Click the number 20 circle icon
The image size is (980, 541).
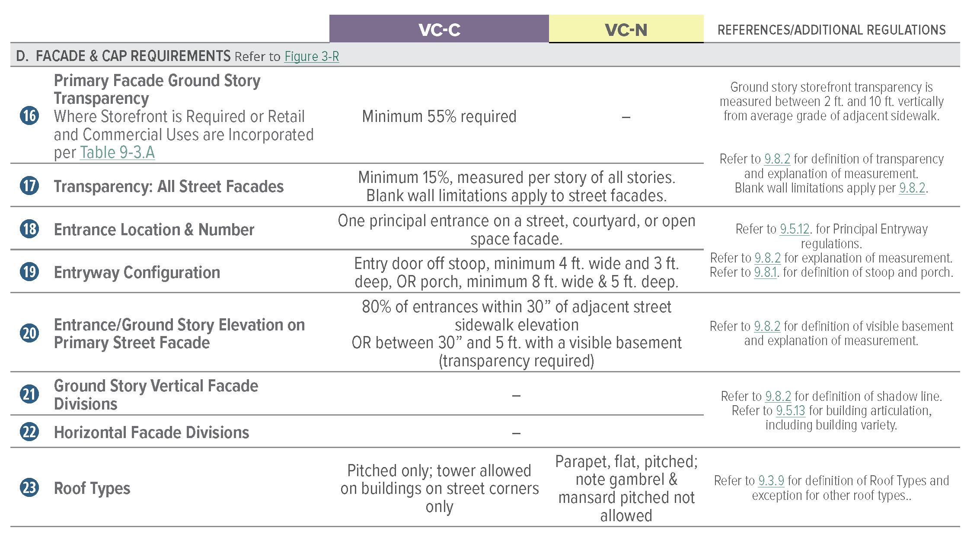point(29,333)
